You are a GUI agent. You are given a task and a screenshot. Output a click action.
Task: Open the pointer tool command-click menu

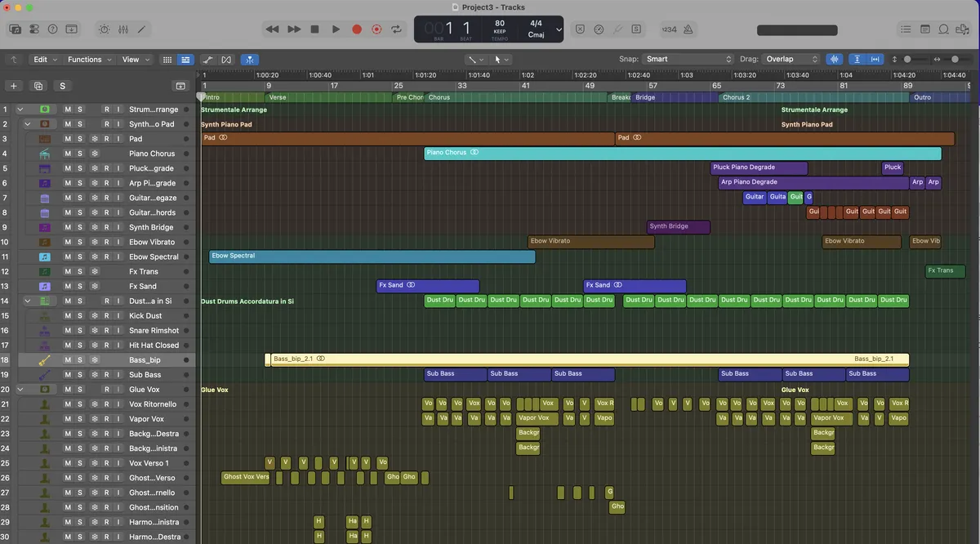point(501,60)
